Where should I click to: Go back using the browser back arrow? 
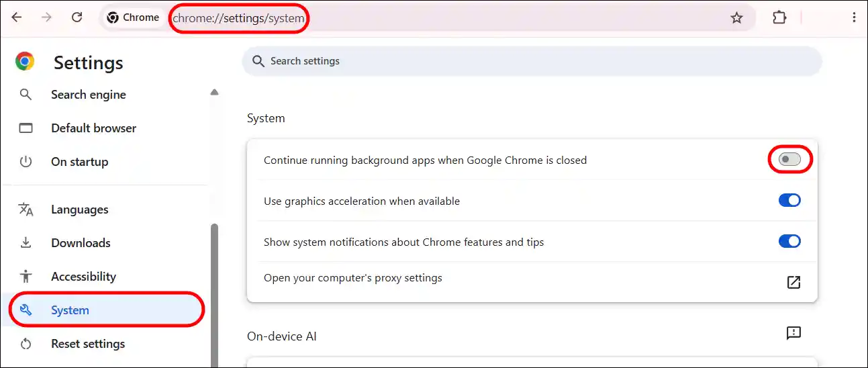click(x=16, y=17)
